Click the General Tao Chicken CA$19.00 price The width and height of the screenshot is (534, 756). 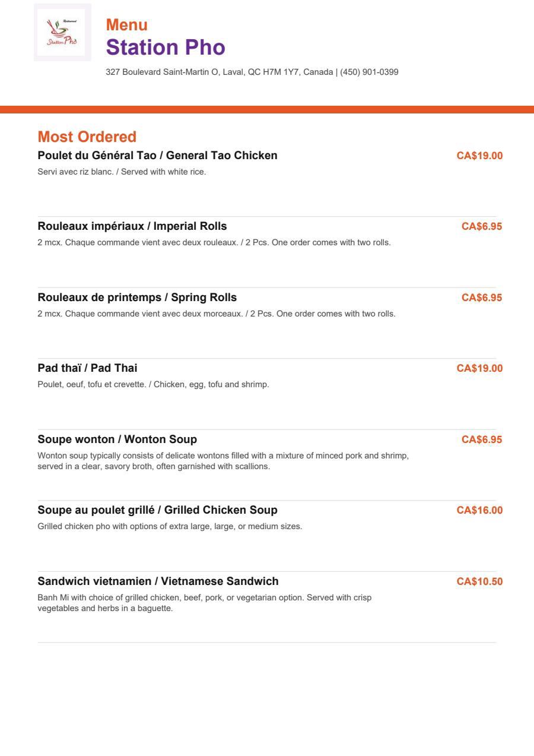point(479,156)
